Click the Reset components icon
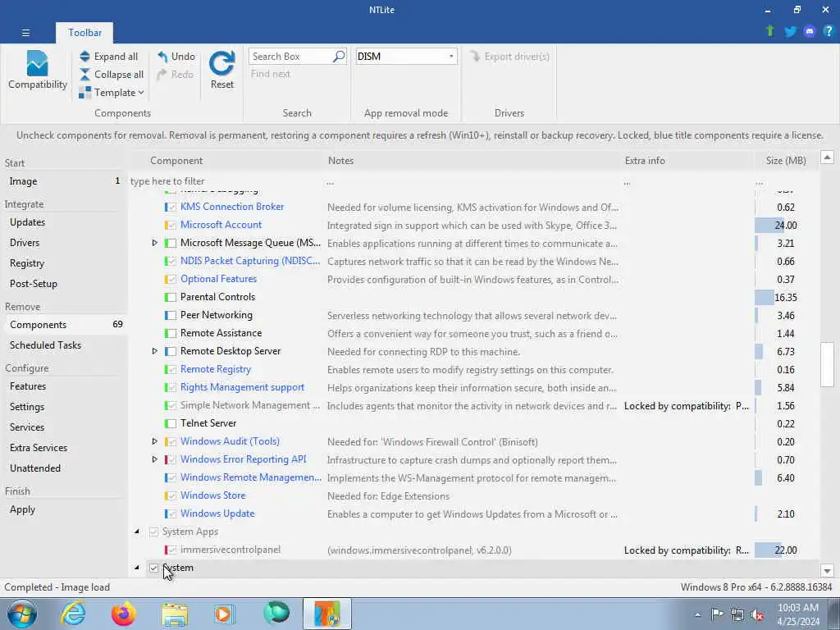Screen dimensions: 840x630 coord(221,64)
